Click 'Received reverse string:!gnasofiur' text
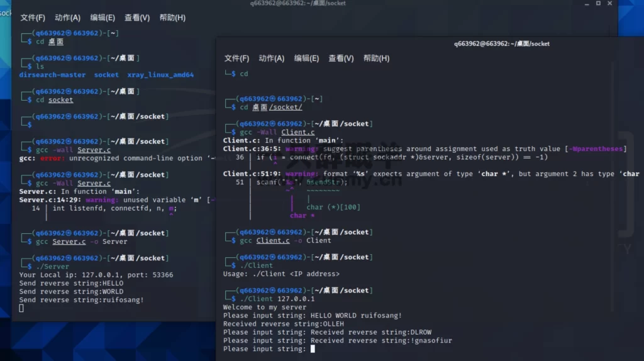The width and height of the screenshot is (644, 361). (x=381, y=340)
